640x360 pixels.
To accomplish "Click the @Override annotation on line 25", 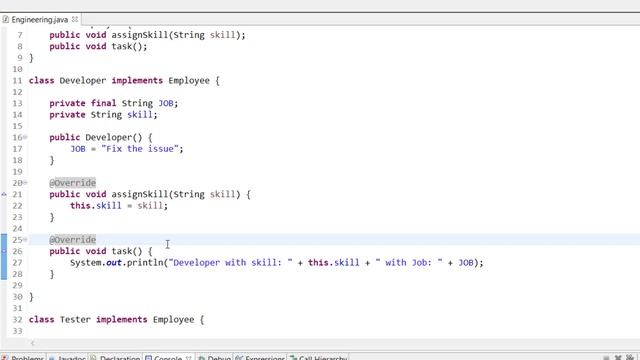I will coord(73,240).
